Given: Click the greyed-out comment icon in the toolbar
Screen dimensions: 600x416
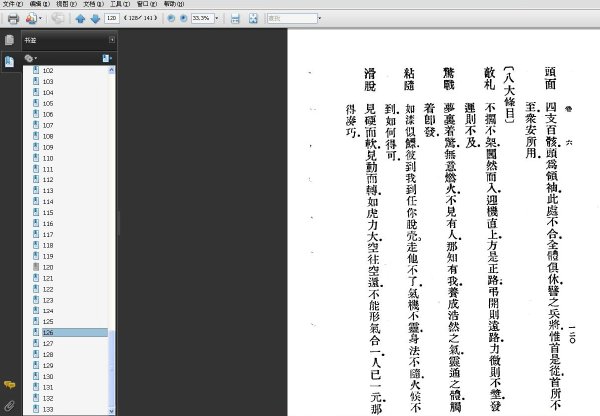Looking at the screenshot, I should [58, 18].
